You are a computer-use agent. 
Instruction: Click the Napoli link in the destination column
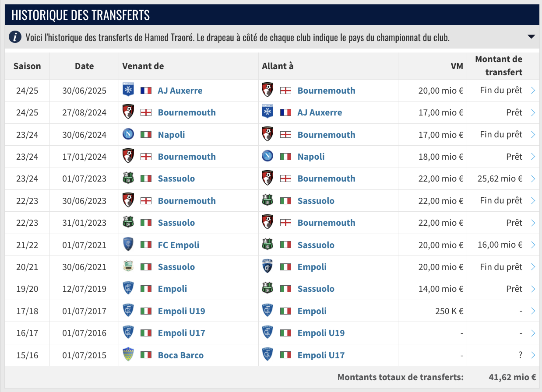pos(311,157)
